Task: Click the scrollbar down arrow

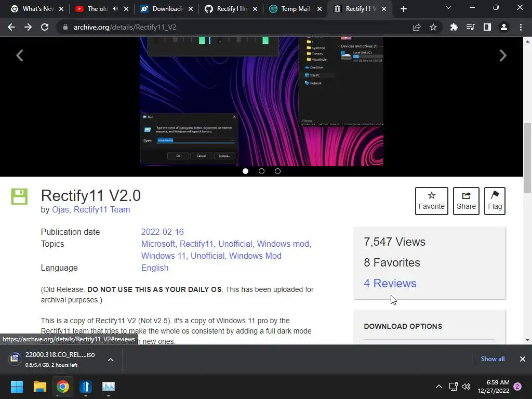Action: [x=527, y=340]
